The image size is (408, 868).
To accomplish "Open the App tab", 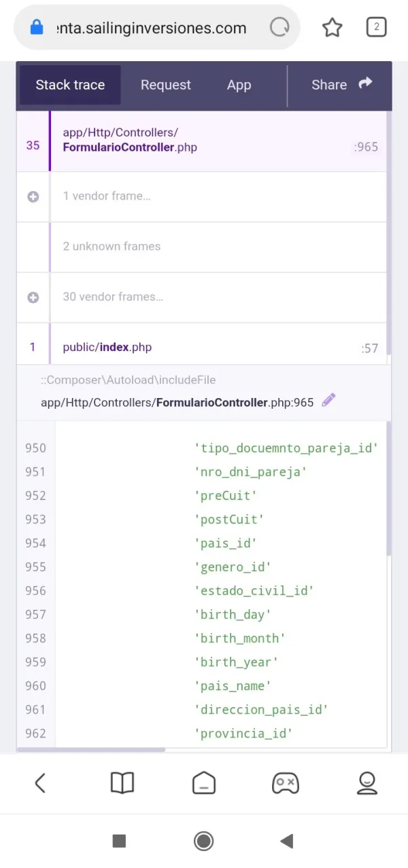I will pyautogui.click(x=239, y=85).
